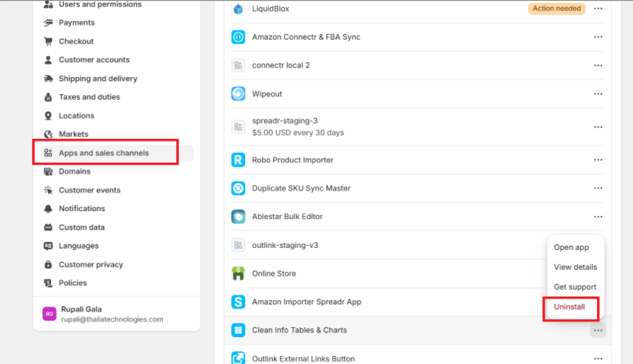
Task: Click the Duplicate SKU Sync Master icon
Action: 238,188
